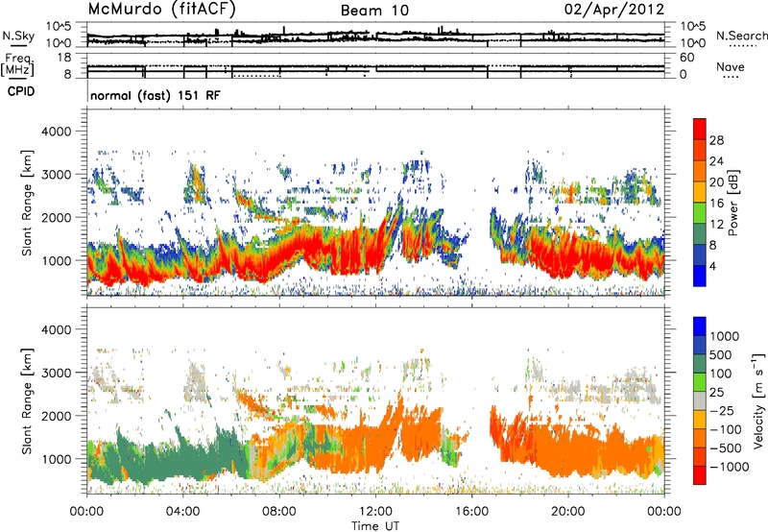Click the 20:00 time tick label
Image resolution: width=768 pixels, height=532 pixels.
pyautogui.click(x=567, y=512)
